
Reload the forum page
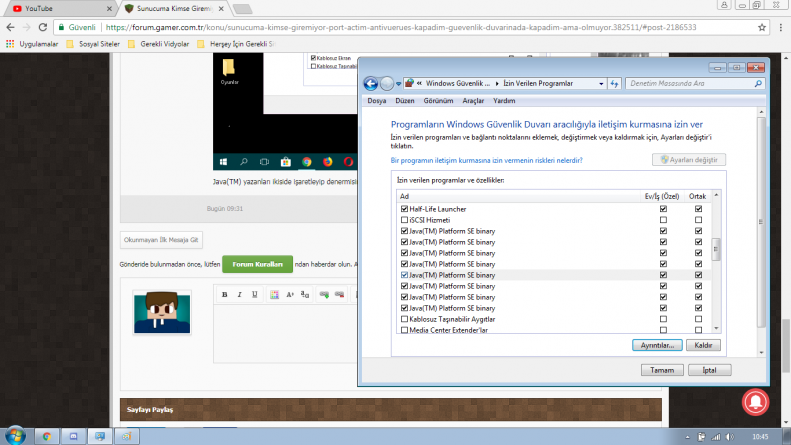43,27
